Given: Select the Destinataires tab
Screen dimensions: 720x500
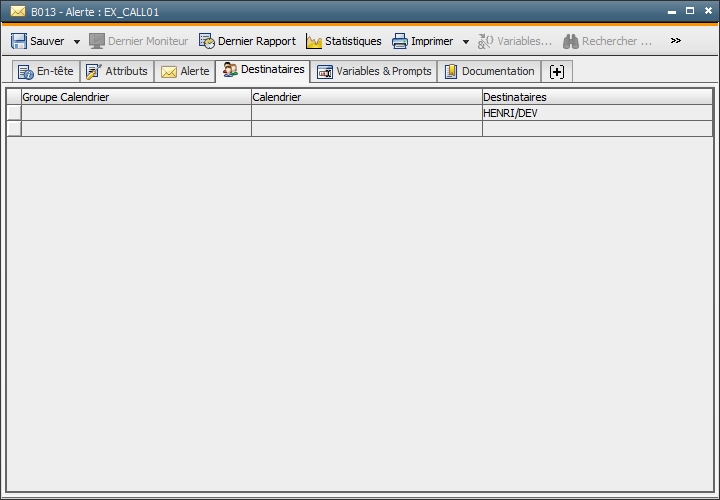Looking at the screenshot, I should [x=263, y=70].
